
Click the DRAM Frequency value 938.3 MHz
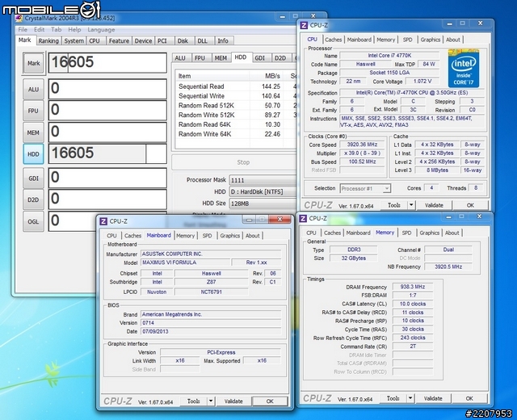click(413, 287)
